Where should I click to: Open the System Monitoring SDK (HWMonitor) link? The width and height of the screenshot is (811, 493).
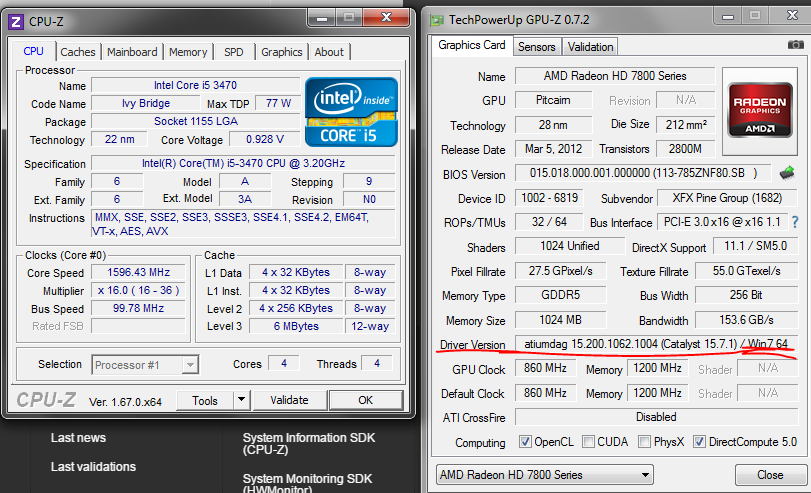(308, 483)
